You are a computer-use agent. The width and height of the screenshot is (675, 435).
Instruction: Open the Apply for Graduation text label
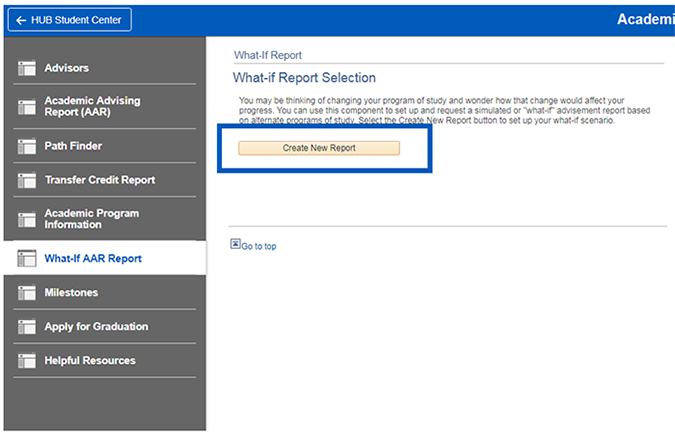coord(96,327)
